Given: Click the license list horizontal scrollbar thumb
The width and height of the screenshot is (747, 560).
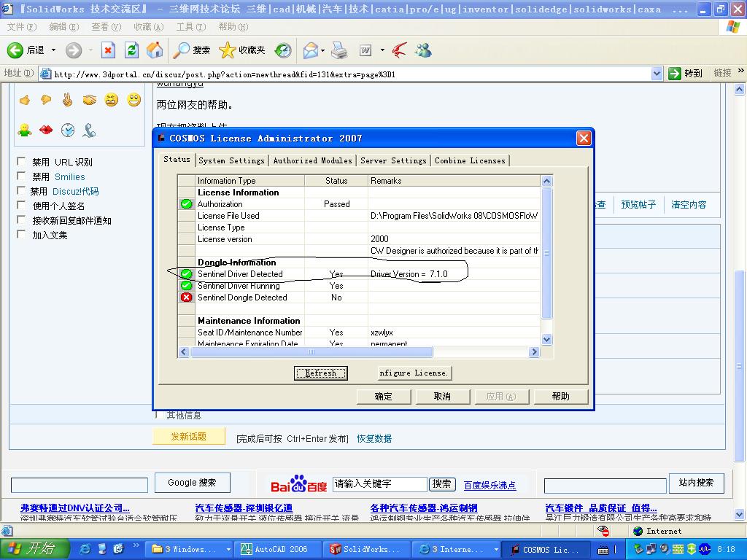Looking at the screenshot, I should click(311, 352).
